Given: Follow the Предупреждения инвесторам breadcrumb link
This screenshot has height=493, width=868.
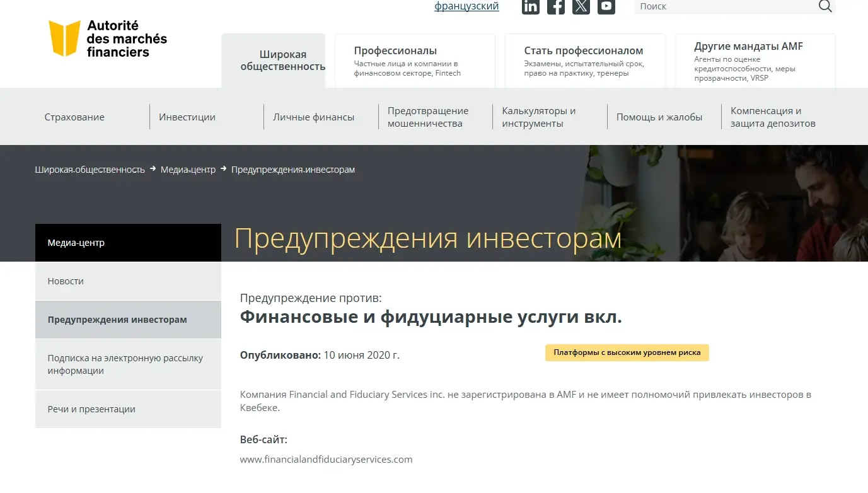Looking at the screenshot, I should (293, 170).
